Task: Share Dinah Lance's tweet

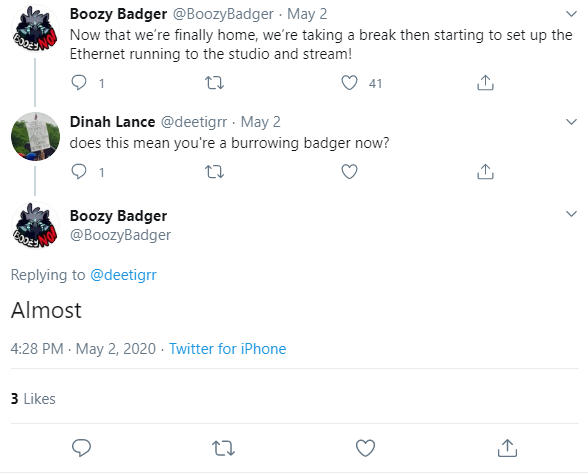Action: pos(485,172)
